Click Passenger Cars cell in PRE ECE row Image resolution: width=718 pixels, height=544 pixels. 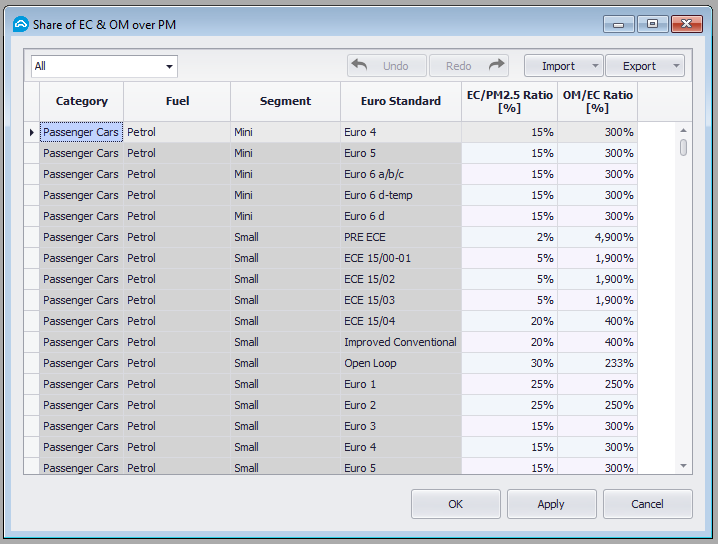coord(82,237)
